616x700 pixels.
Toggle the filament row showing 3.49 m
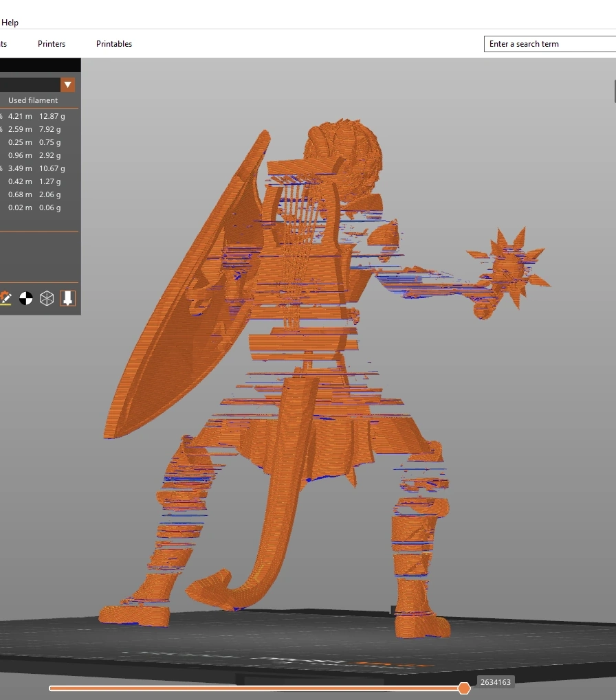[20, 168]
